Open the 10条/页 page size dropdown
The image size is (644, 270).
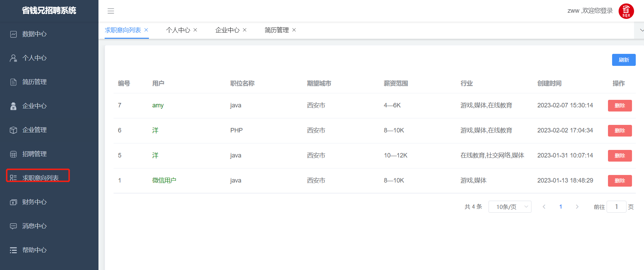pyautogui.click(x=510, y=207)
